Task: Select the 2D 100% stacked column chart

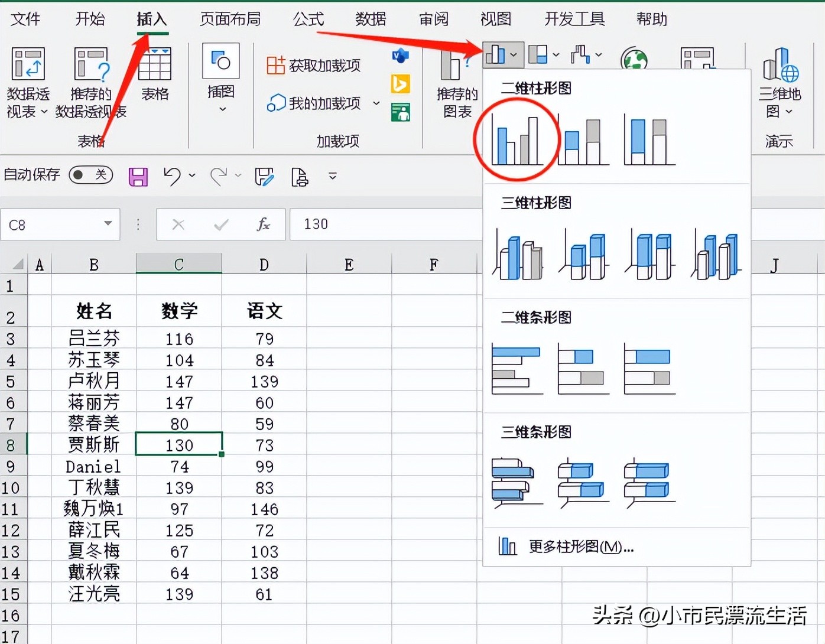Action: pos(649,141)
